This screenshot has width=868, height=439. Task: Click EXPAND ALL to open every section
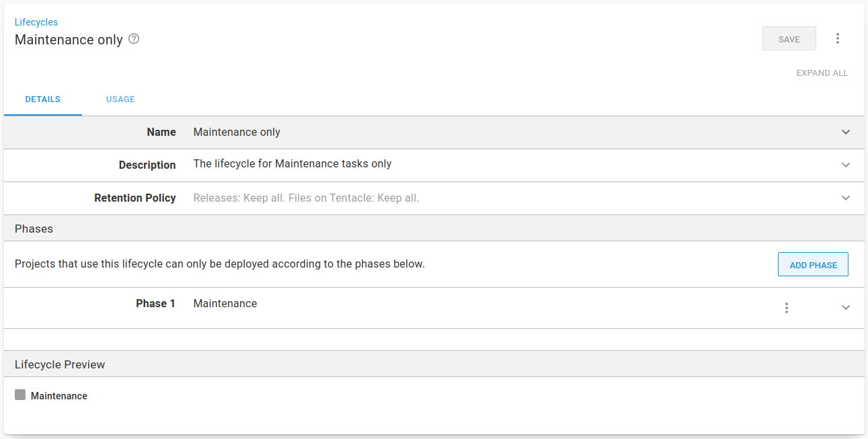[822, 73]
